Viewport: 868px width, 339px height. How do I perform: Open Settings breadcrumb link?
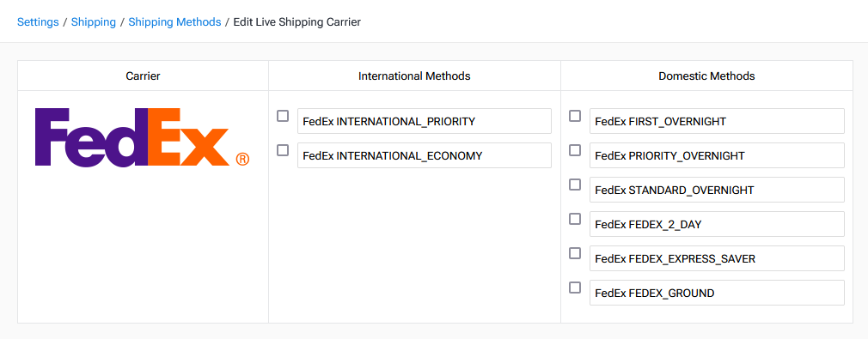tap(38, 22)
